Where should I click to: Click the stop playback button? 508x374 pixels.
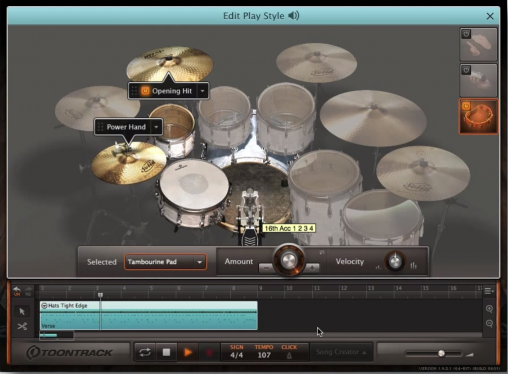point(166,352)
